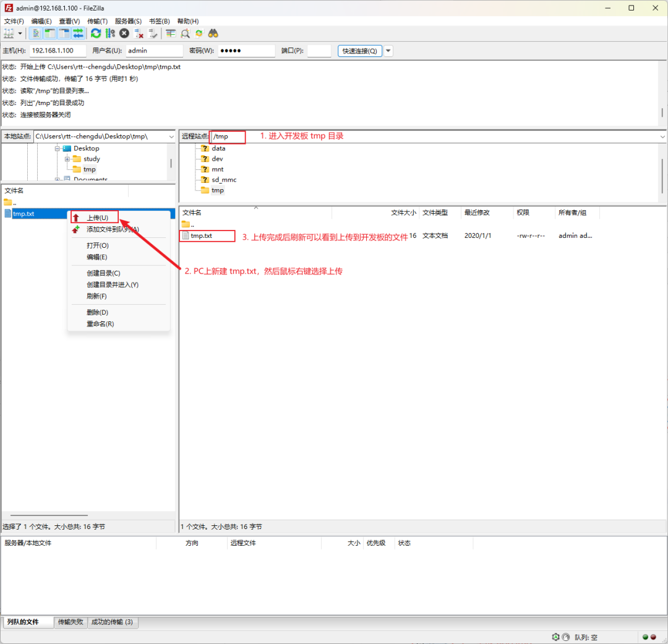The height and width of the screenshot is (644, 668).
Task: Click the Disconnect from server icon
Action: pyautogui.click(x=139, y=33)
